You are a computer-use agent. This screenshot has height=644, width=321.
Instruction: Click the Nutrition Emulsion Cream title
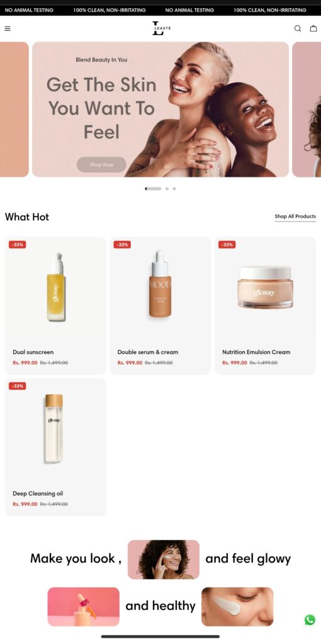(256, 352)
